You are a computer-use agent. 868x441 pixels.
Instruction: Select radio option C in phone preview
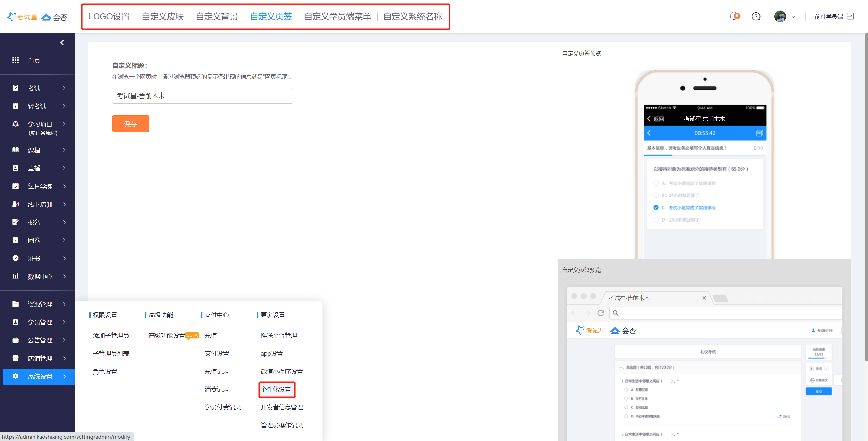[x=656, y=207]
